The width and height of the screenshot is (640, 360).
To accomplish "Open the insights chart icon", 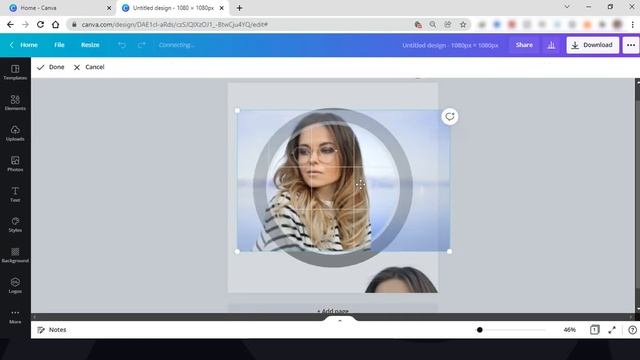I will click(551, 45).
